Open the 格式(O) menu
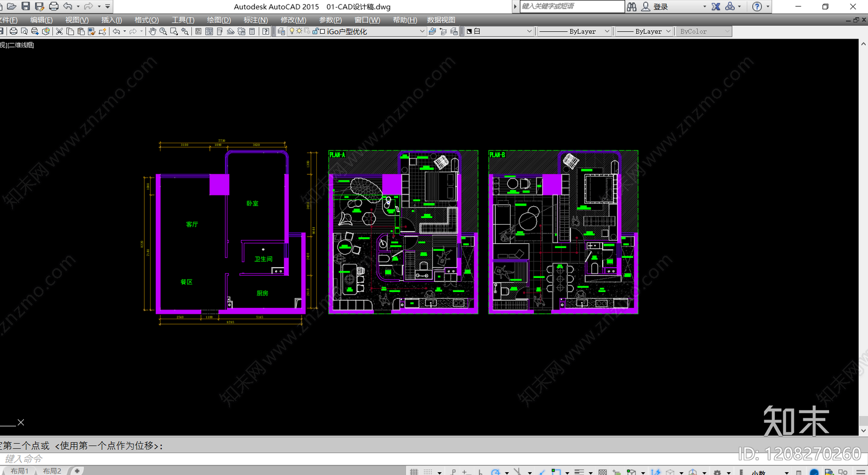This screenshot has width=868, height=475. [146, 20]
